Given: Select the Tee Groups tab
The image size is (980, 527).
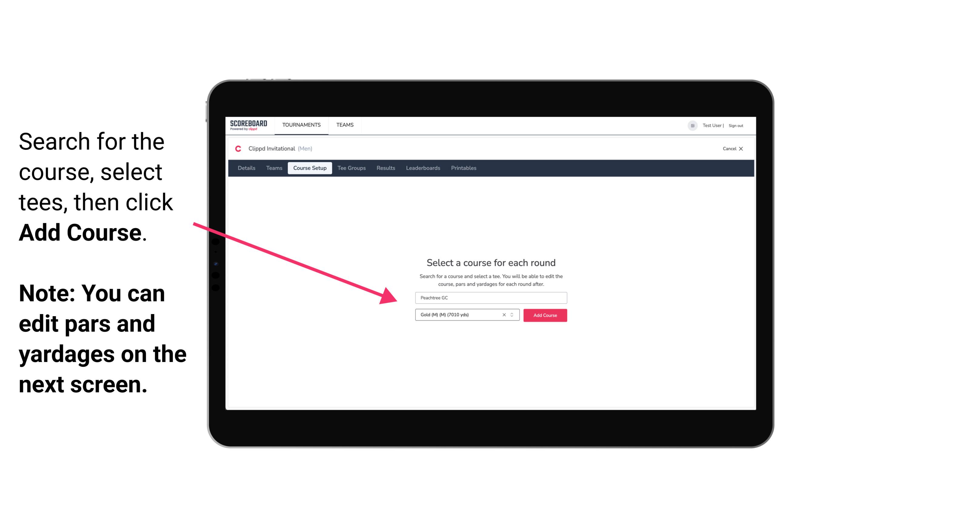Looking at the screenshot, I should (351, 168).
